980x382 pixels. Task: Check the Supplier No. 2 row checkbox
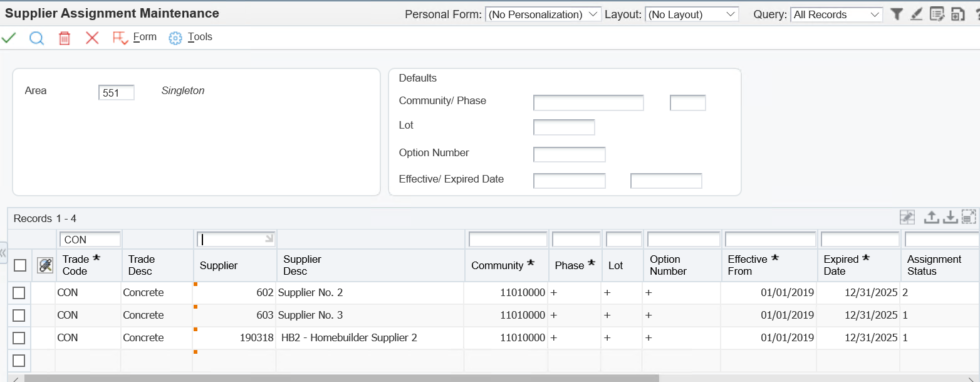[19, 293]
